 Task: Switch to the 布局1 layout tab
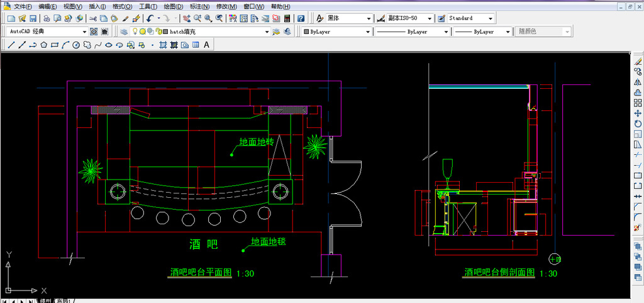click(x=65, y=300)
